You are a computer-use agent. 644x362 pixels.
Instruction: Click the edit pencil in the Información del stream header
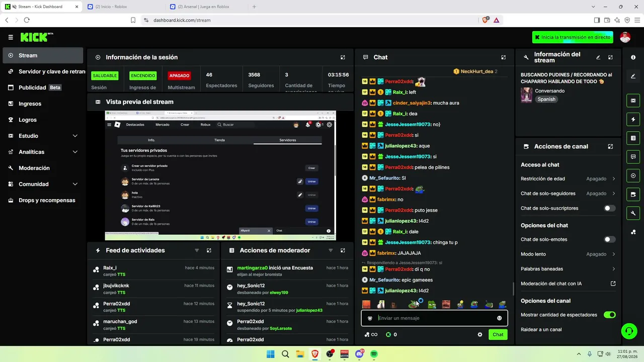click(x=598, y=57)
